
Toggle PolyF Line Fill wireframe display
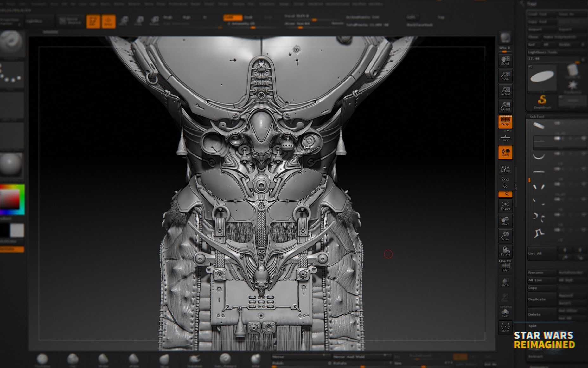[505, 266]
